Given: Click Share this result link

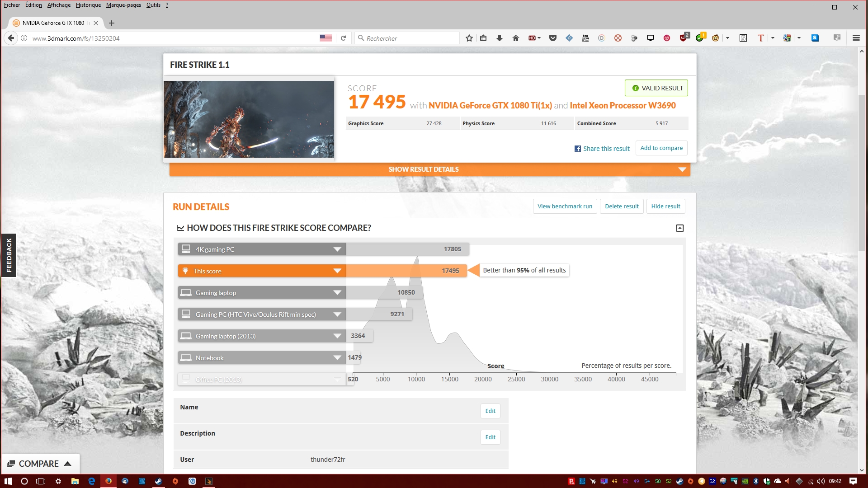Looking at the screenshot, I should click(602, 149).
